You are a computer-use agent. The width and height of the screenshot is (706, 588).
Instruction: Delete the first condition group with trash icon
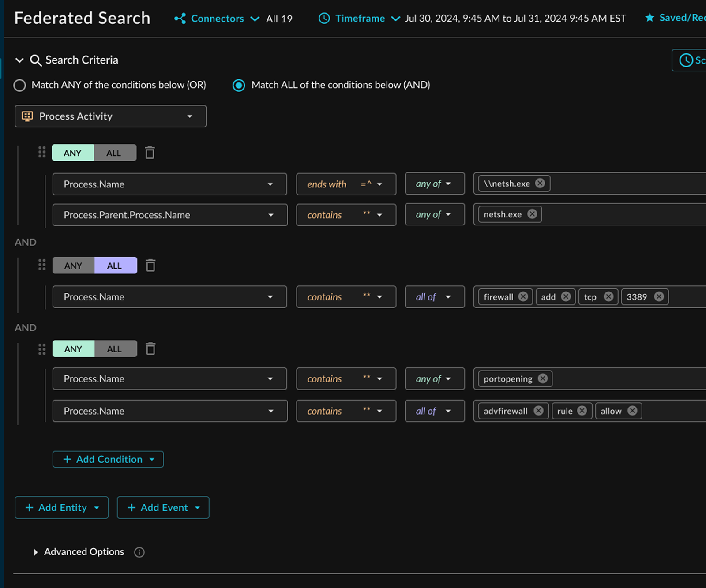pos(150,153)
